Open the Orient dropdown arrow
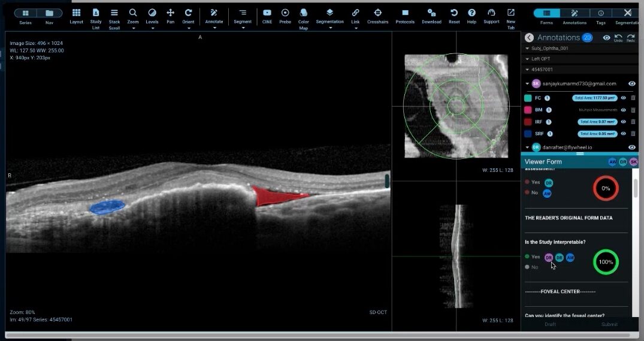The width and height of the screenshot is (644, 341). point(188,28)
